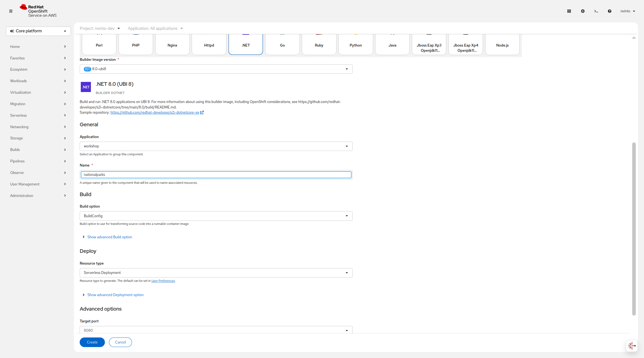Screen dimensions: 644x358
Task: Click the Cancel button
Action: click(x=120, y=342)
